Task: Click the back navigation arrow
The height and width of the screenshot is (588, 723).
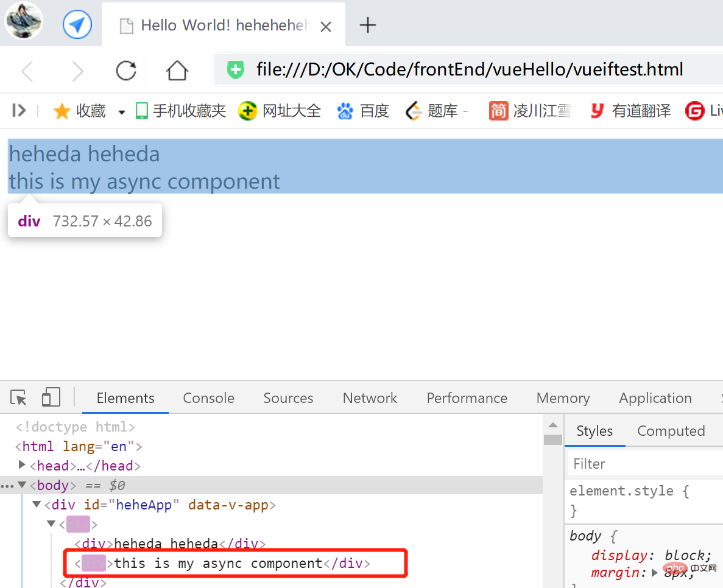Action: coord(27,71)
